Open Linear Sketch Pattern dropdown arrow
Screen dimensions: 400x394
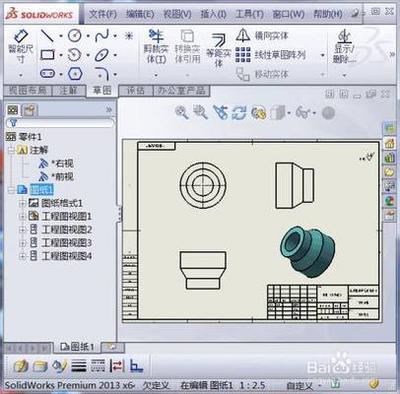pos(323,55)
